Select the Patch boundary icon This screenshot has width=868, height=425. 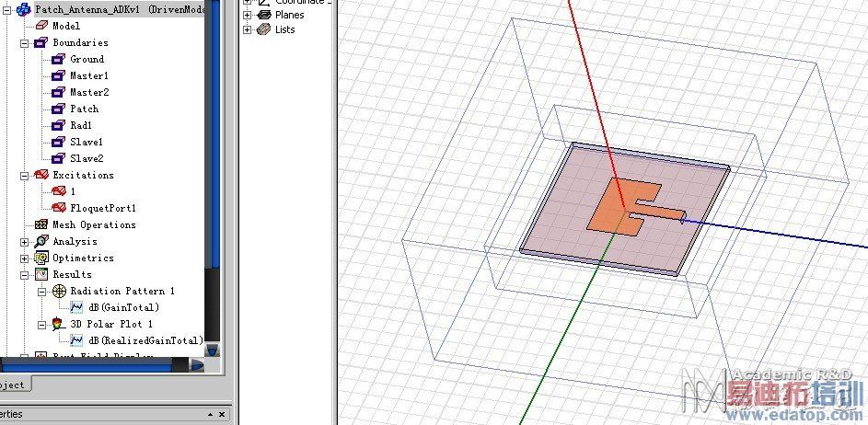click(58, 109)
